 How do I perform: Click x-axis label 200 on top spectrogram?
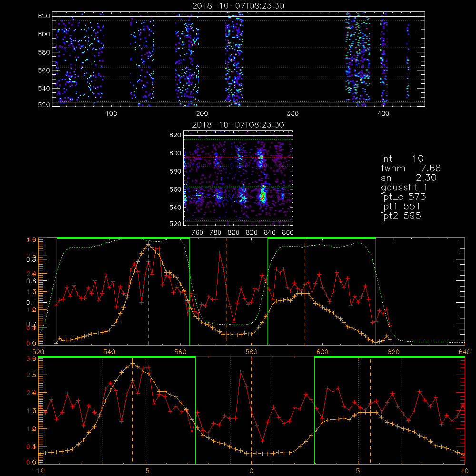[x=202, y=113]
